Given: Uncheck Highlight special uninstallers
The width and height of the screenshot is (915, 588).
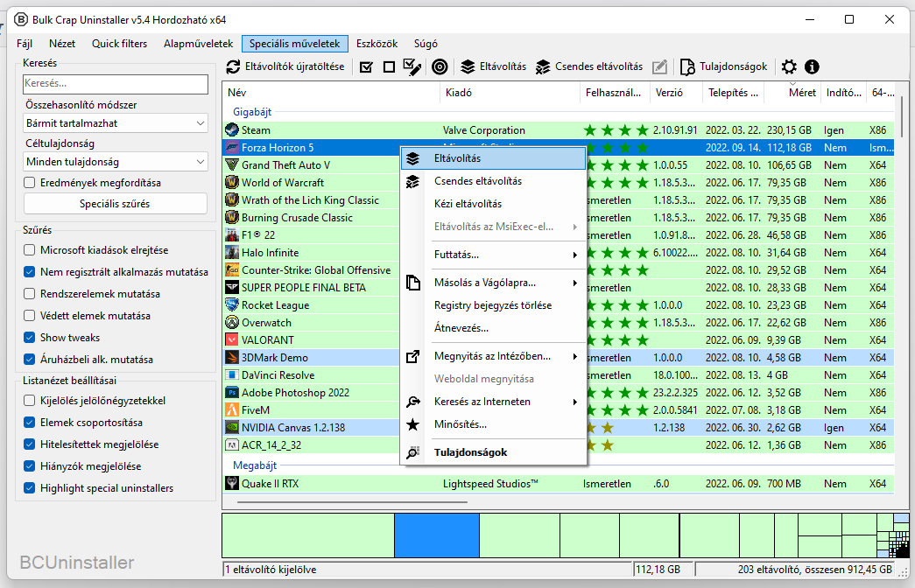Looking at the screenshot, I should click(x=31, y=488).
